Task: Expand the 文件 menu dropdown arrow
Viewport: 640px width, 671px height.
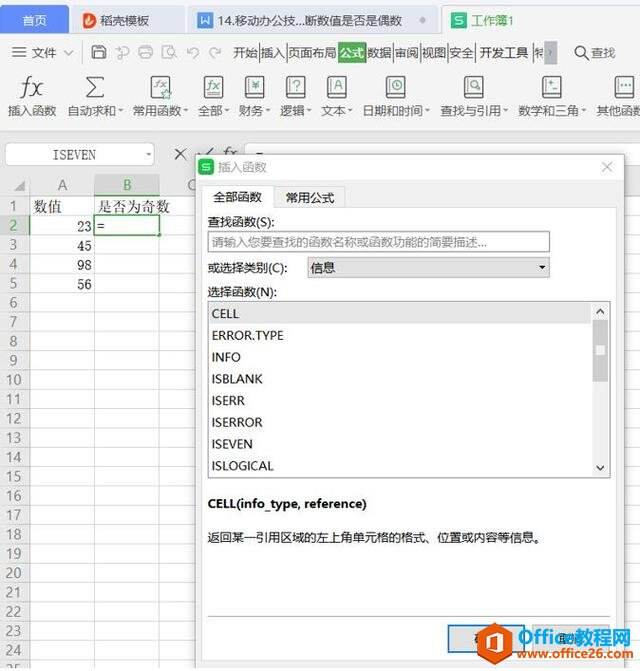Action: 68,53
